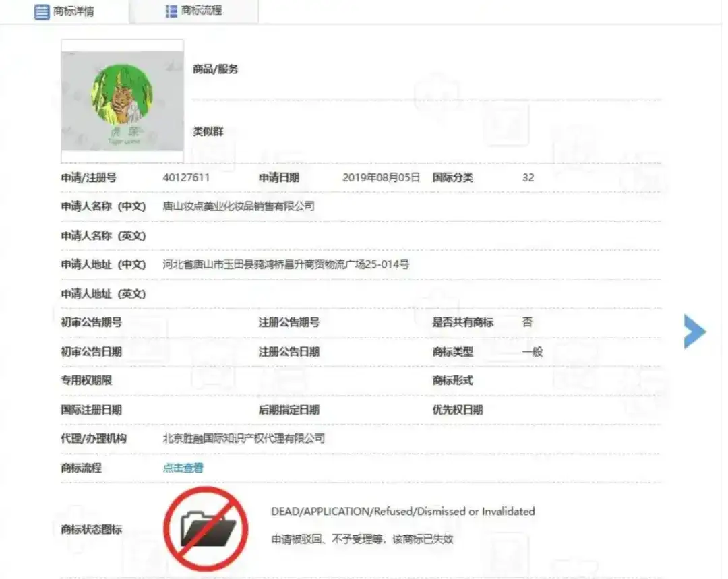Click the 初审公告期号 label

point(92,322)
